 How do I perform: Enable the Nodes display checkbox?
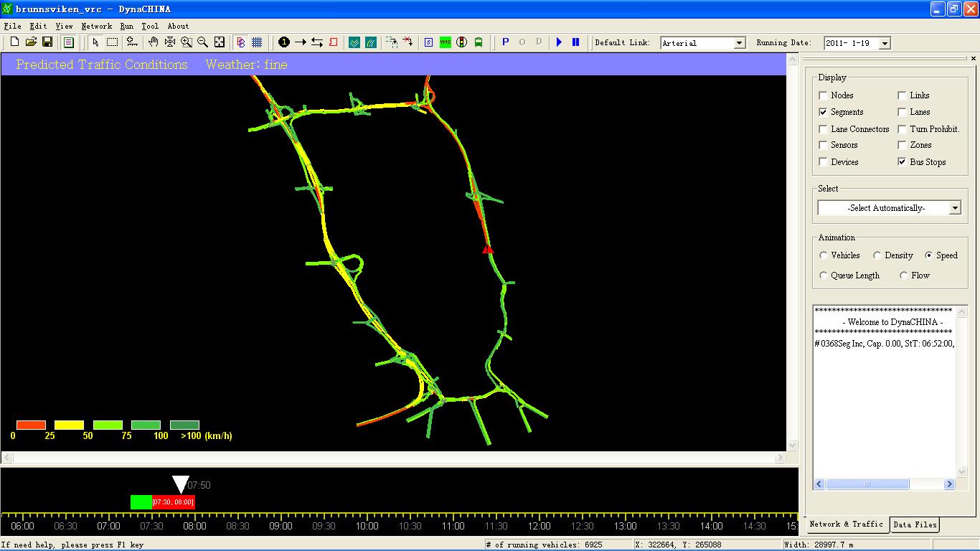point(823,95)
